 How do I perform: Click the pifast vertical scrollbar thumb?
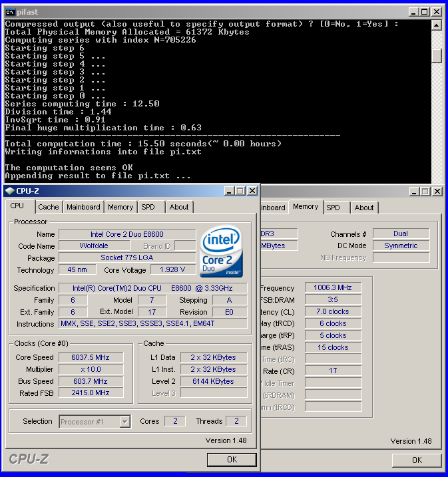(x=437, y=55)
